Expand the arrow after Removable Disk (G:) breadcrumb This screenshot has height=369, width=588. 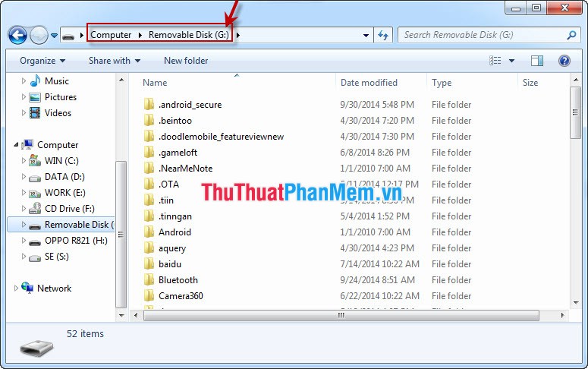point(238,35)
